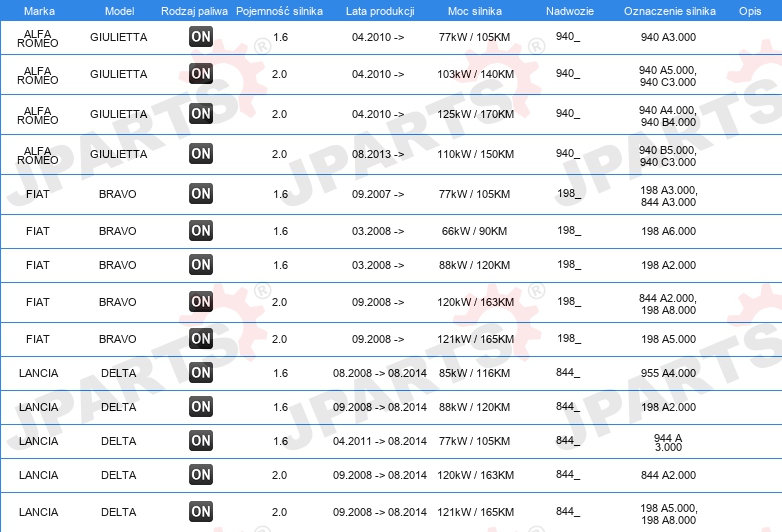Click power value 103kW / 140KM
The width and height of the screenshot is (782, 532).
tap(475, 74)
